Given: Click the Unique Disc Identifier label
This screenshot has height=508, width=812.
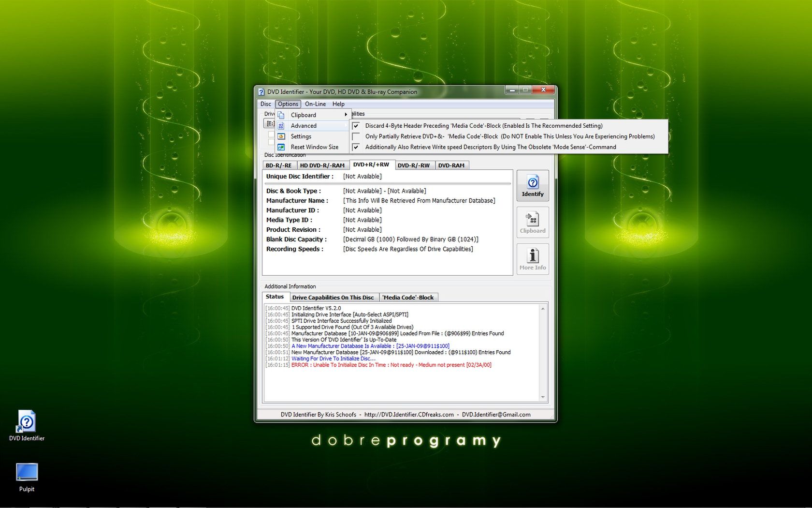Looking at the screenshot, I should click(x=300, y=177).
